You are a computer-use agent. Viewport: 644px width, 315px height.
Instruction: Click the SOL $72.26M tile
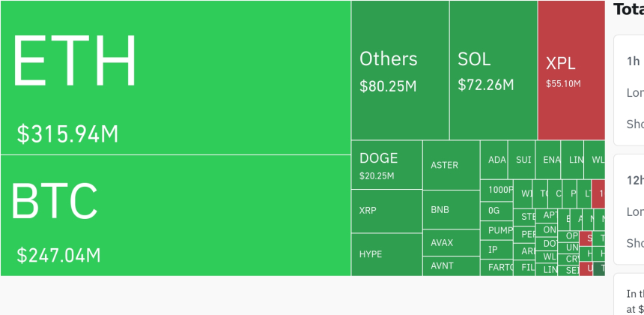tap(493, 70)
